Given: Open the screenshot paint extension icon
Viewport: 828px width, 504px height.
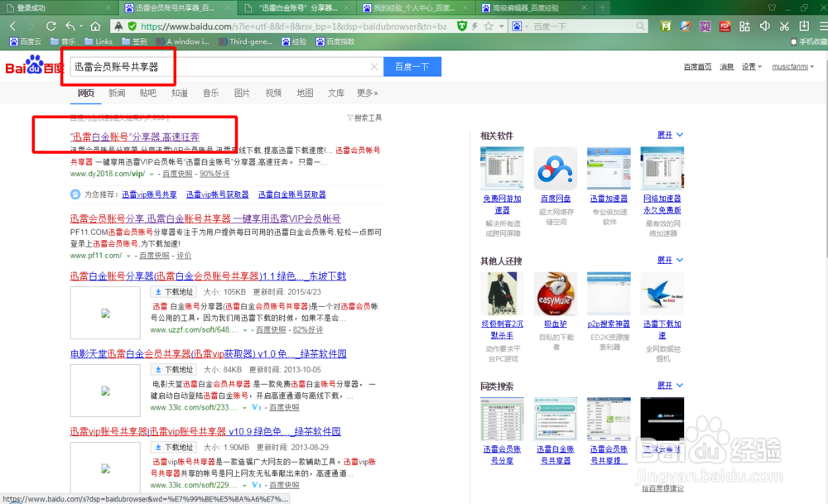Looking at the screenshot, I should coord(685,26).
